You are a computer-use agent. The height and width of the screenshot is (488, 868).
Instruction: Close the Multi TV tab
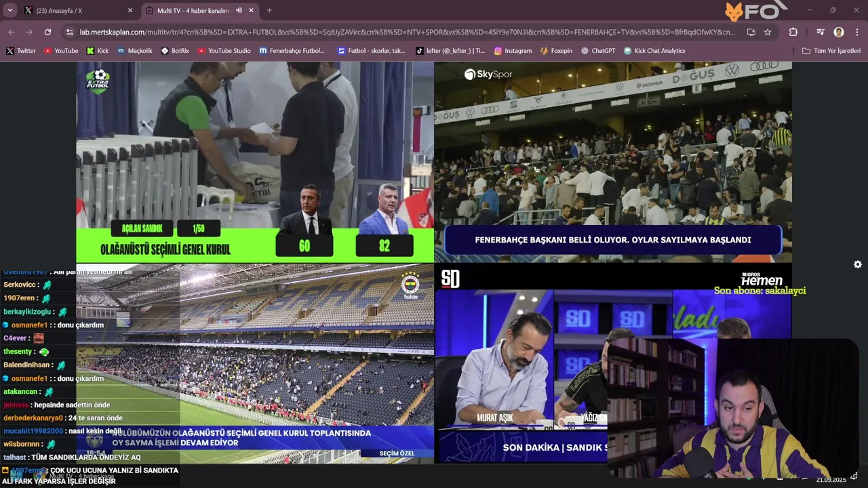click(x=252, y=11)
